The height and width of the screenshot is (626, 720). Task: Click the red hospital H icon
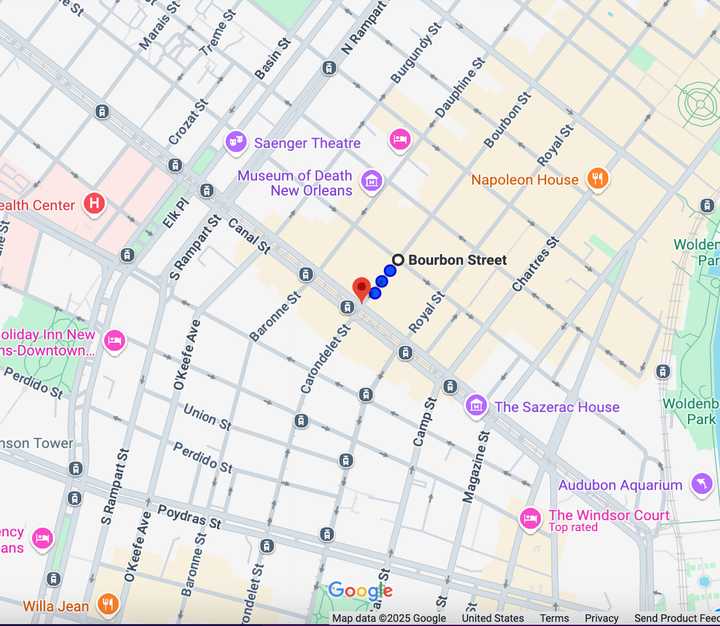(95, 205)
